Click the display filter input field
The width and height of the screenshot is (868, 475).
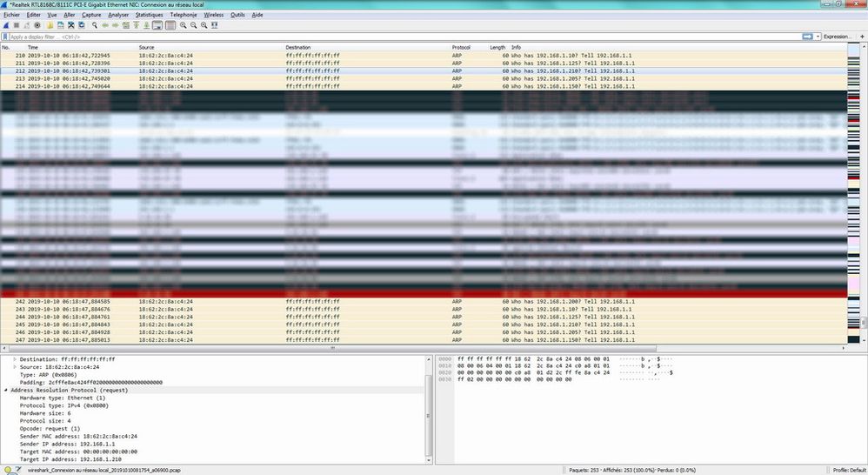[405, 37]
